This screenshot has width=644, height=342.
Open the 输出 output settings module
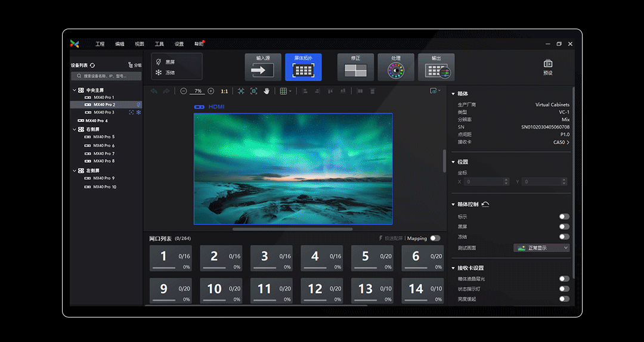click(x=436, y=67)
